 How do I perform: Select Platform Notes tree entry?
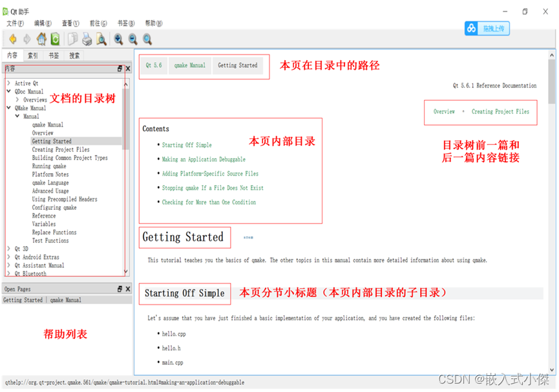click(x=50, y=174)
